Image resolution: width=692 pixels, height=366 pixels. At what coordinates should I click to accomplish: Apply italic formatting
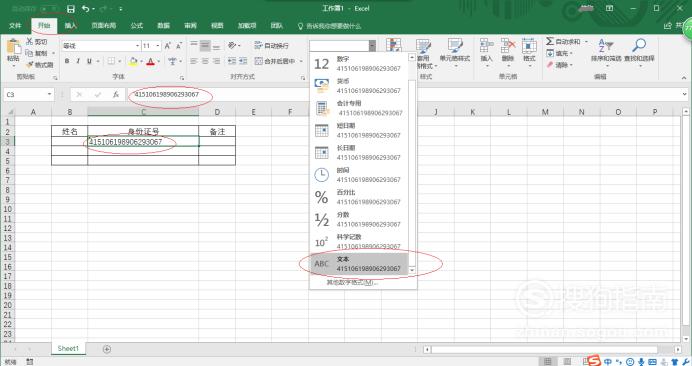[x=78, y=61]
